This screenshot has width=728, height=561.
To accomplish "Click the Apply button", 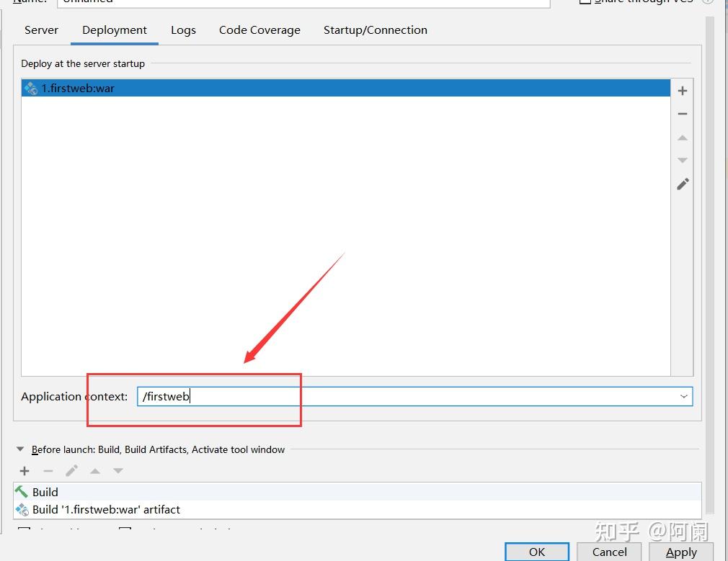I will 680,552.
